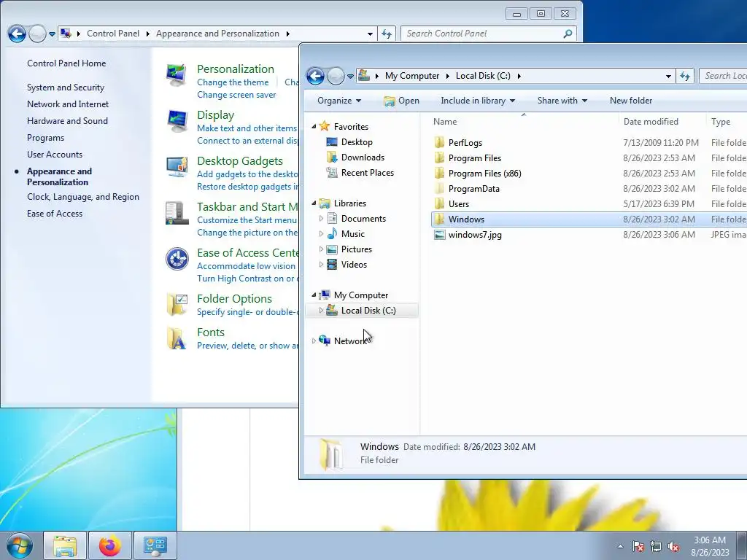The image size is (747, 560).
Task: Click the Back arrow in the Local Disk explorer window
Action: pyautogui.click(x=315, y=76)
